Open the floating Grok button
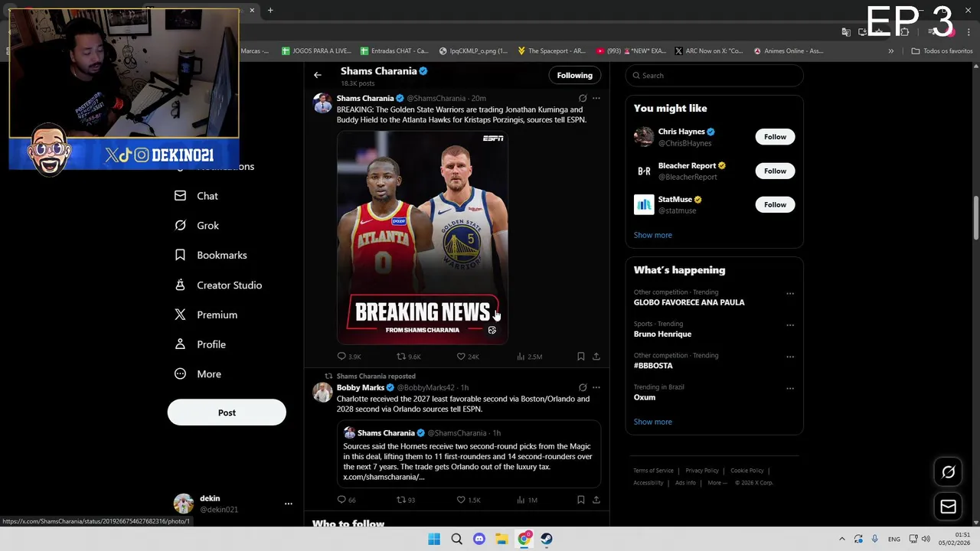980x551 pixels. pos(948,472)
